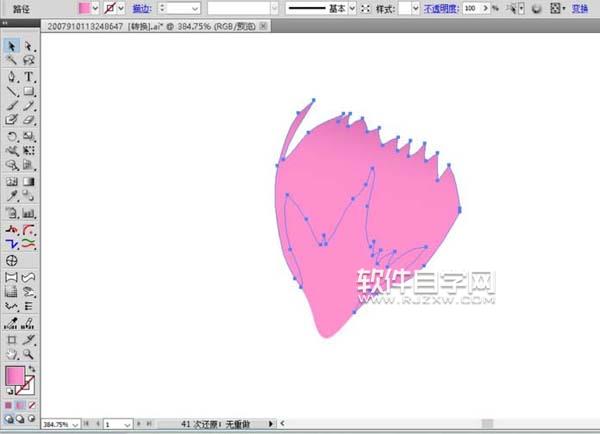
Task: Click the red arc plugin tool icon
Action: [28, 230]
